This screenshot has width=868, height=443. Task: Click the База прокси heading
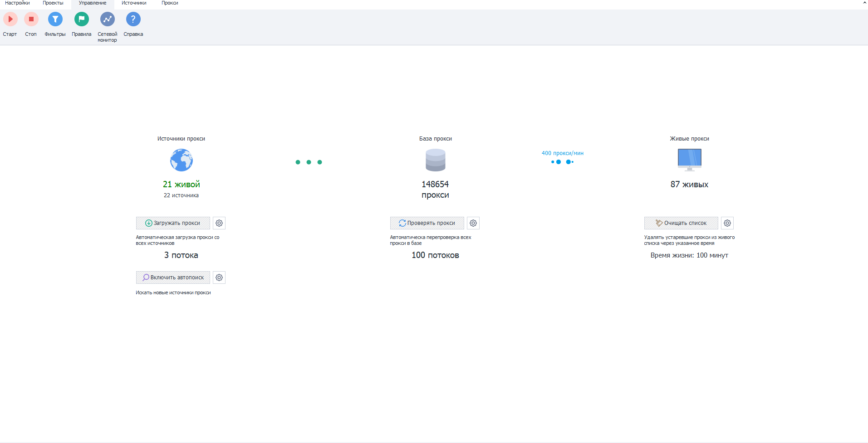(x=436, y=139)
